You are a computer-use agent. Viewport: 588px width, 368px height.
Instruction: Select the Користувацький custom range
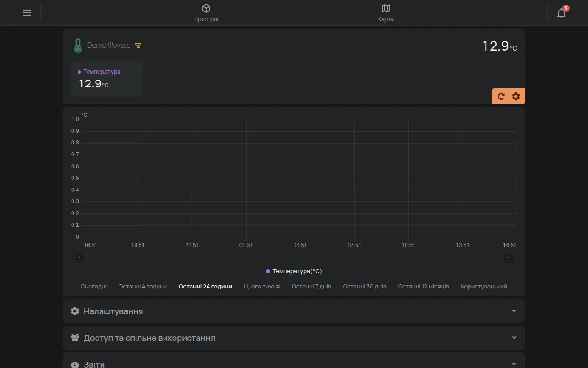484,286
